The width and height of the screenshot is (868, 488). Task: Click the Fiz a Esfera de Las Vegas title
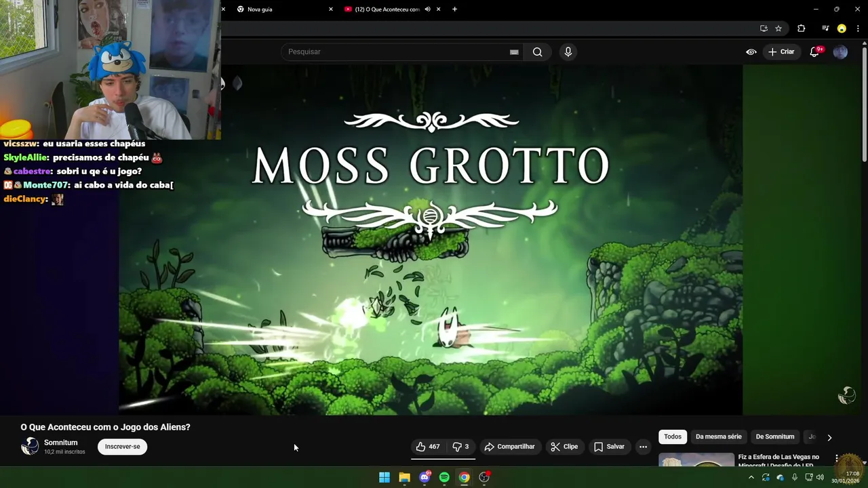(x=778, y=461)
